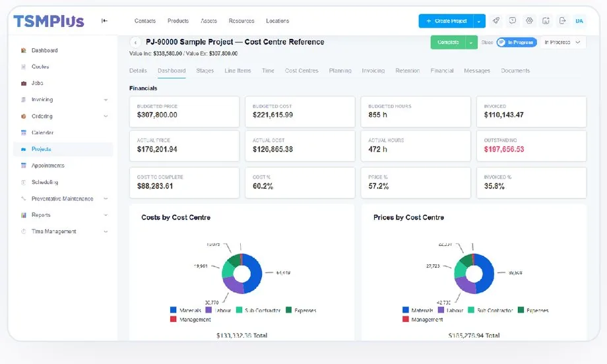Open the In Progress stage dropdown
607x364 pixels.
coord(563,42)
